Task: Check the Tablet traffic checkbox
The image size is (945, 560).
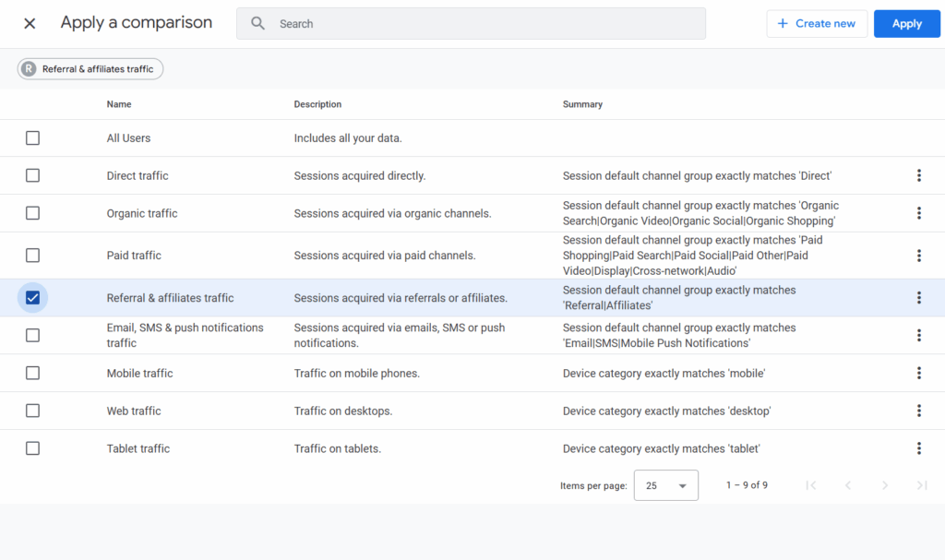Action: click(32, 448)
